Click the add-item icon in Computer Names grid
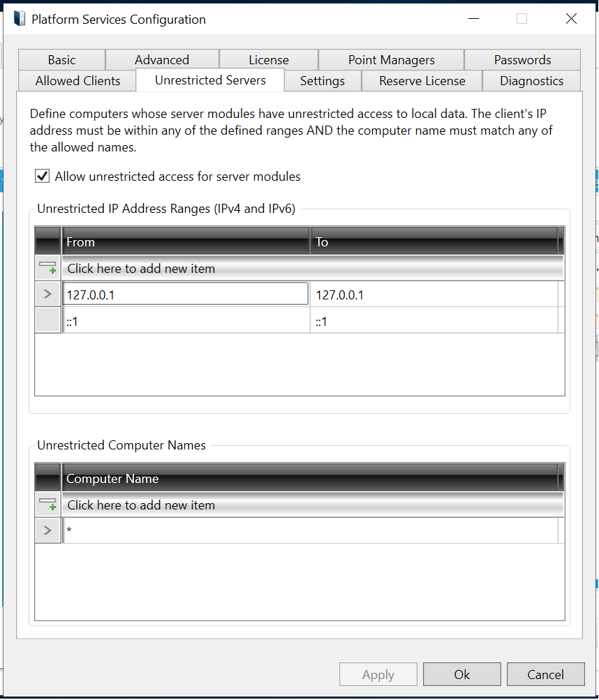Image resolution: width=599 pixels, height=700 pixels. point(48,505)
